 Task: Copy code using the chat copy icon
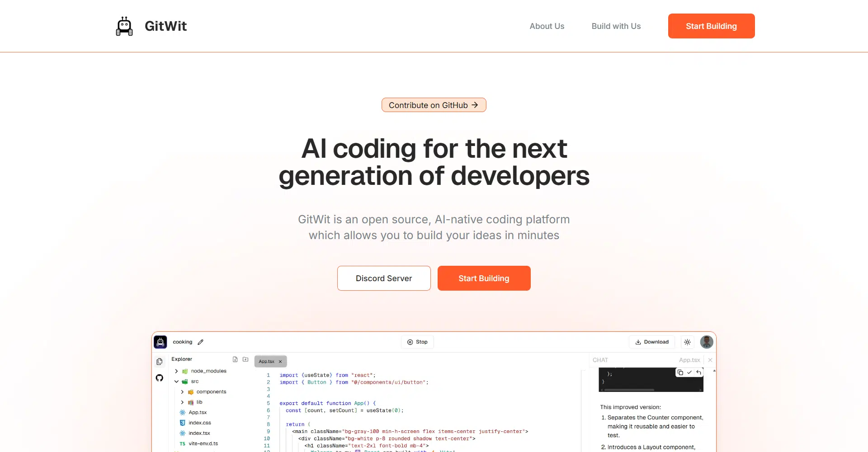680,372
